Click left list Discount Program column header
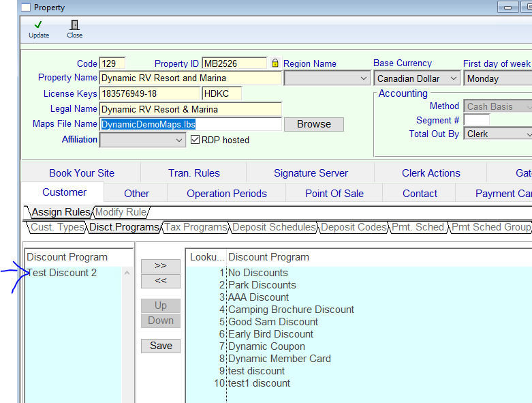The image size is (532, 403). point(79,257)
